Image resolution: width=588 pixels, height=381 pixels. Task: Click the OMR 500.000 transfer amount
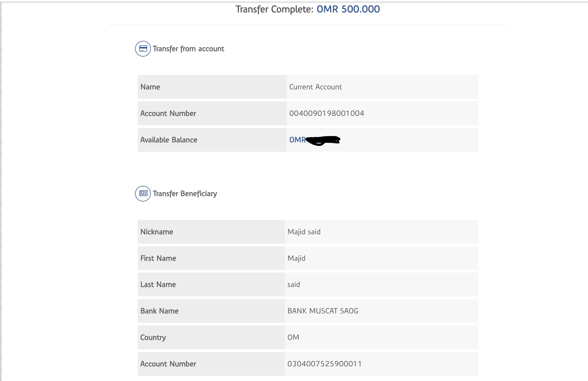pos(348,9)
